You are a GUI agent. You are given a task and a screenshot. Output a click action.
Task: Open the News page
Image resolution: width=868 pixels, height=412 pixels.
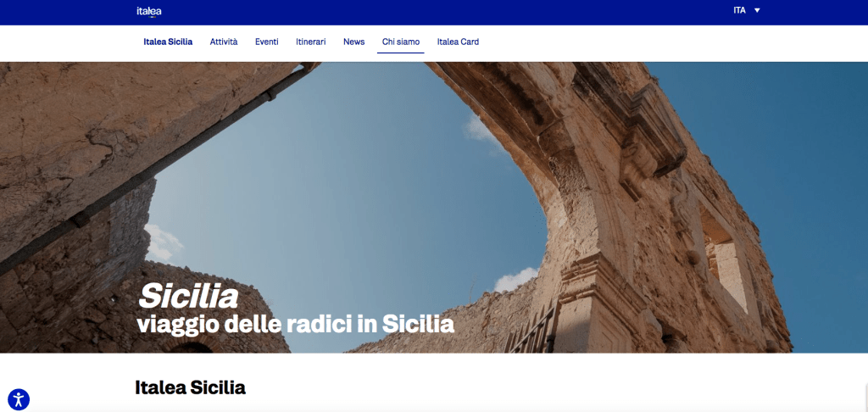tap(353, 42)
